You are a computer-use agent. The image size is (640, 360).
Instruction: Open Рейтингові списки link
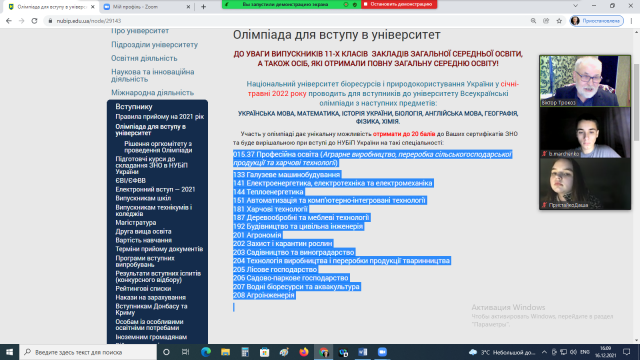pyautogui.click(x=143, y=289)
